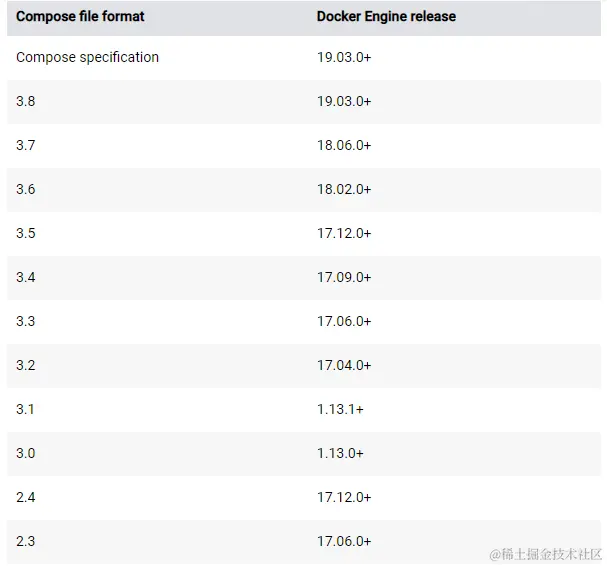Click the 3.8 file format cell

[x=26, y=101]
